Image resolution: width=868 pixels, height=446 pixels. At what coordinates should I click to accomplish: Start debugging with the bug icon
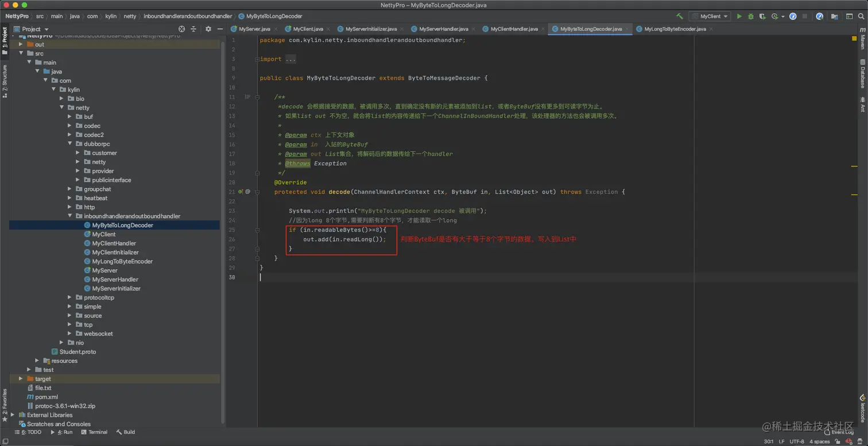[750, 17]
